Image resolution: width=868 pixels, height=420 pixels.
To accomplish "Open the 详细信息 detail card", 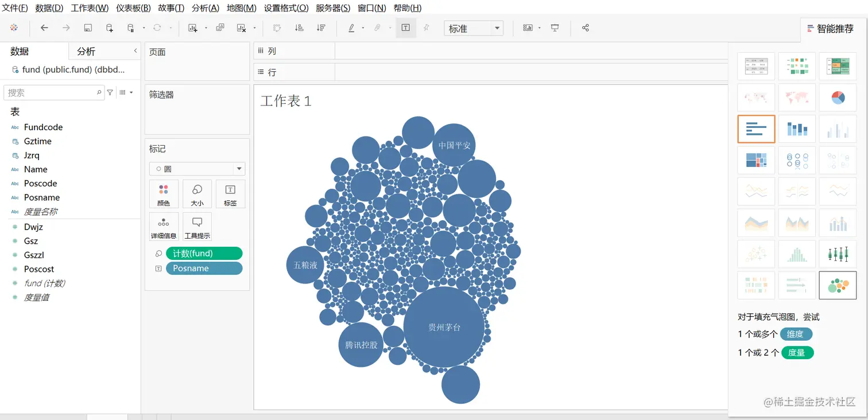I will 164,227.
